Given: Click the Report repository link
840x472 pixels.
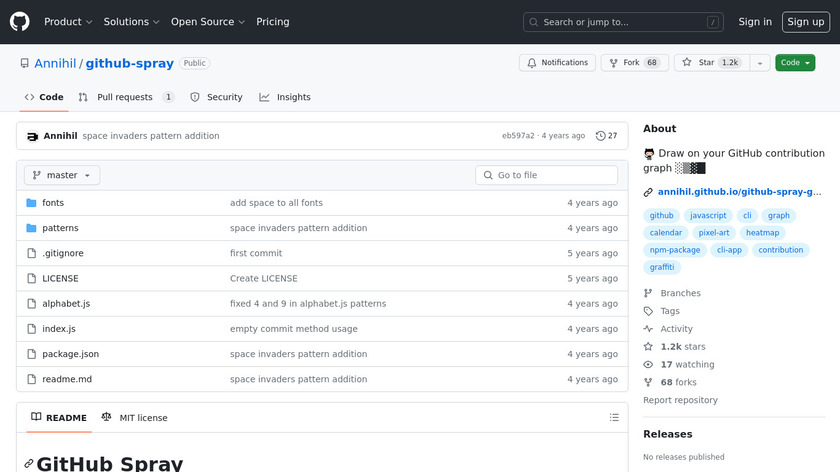Looking at the screenshot, I should point(680,400).
